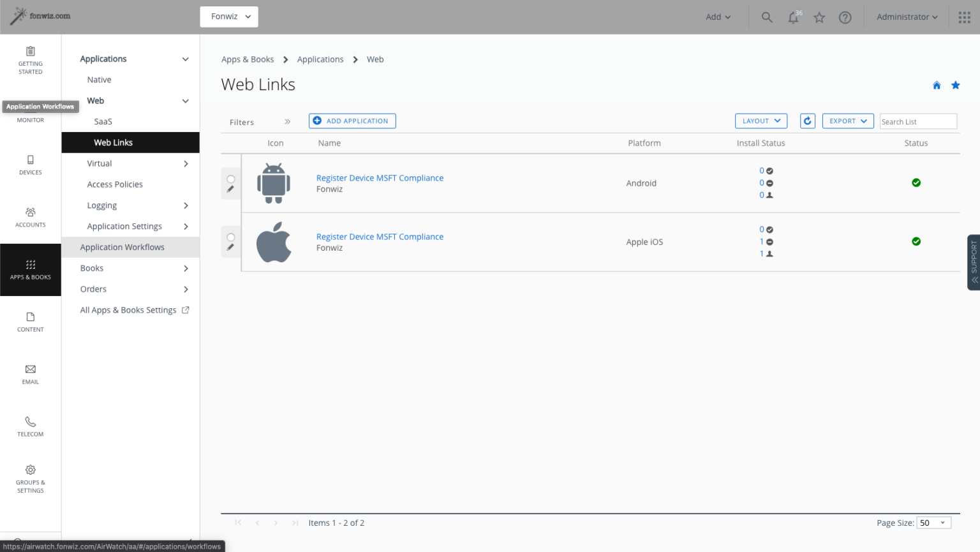The image size is (980, 552).
Task: Toggle the favorite star for Web Links page
Action: (x=955, y=84)
